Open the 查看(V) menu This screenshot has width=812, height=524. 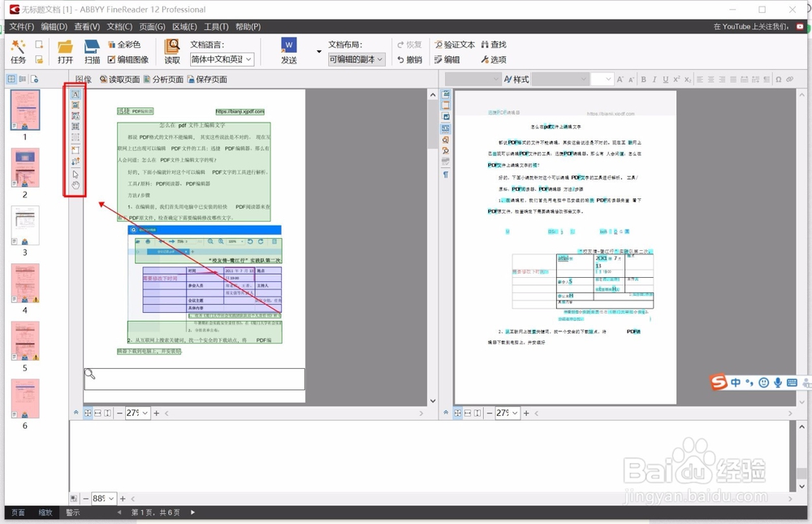87,27
